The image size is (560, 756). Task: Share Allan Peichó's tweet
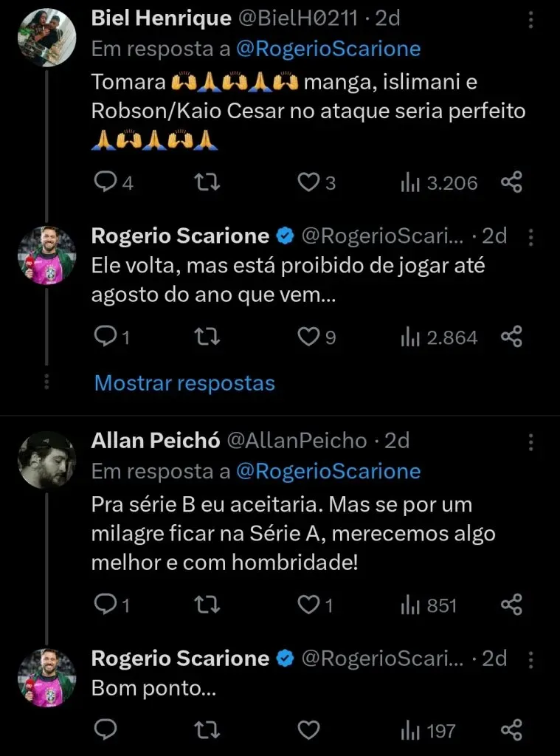pyautogui.click(x=511, y=605)
